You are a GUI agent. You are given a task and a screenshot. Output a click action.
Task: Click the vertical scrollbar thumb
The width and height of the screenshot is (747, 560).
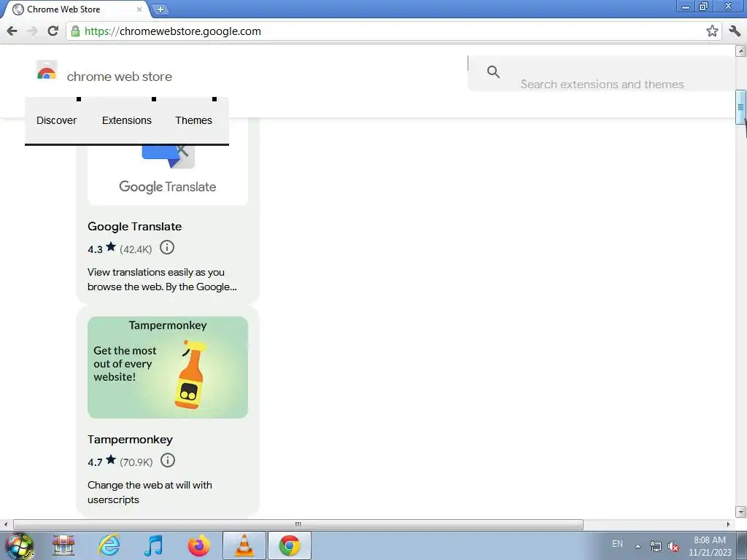(x=741, y=106)
